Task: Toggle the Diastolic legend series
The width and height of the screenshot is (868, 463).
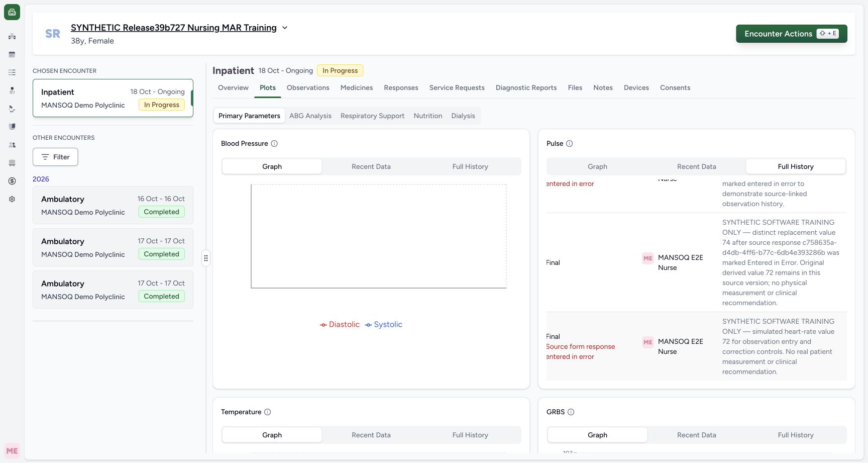Action: click(x=340, y=325)
